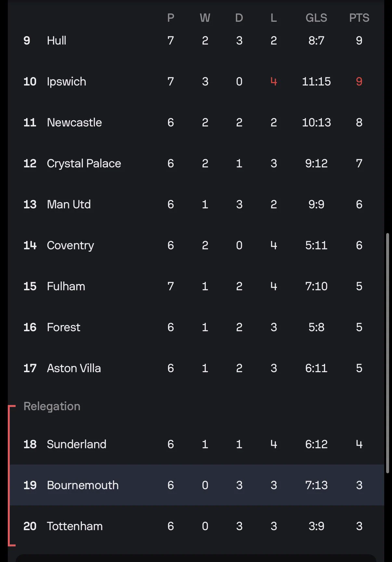Open the Ipswich team entry
This screenshot has height=562, width=392.
[x=196, y=82]
